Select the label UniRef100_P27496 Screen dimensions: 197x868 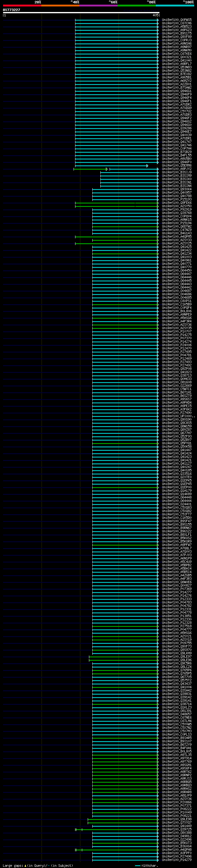pyautogui.click(x=177, y=856)
